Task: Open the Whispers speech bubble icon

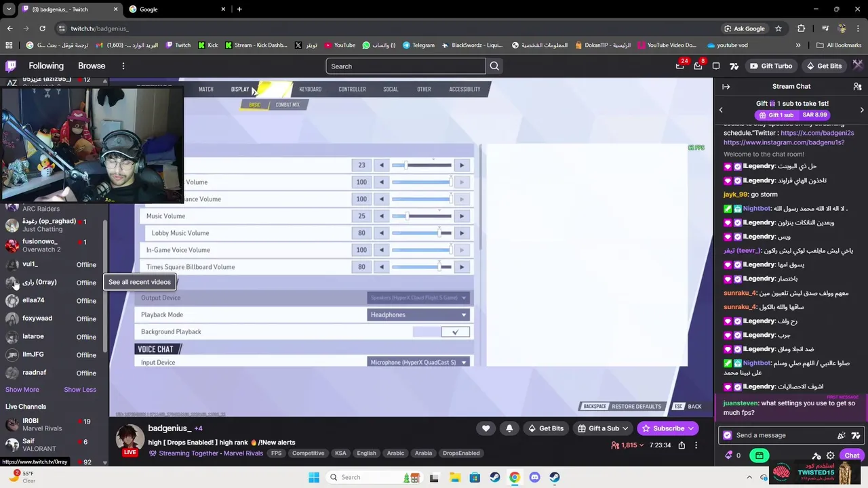Action: click(716, 66)
